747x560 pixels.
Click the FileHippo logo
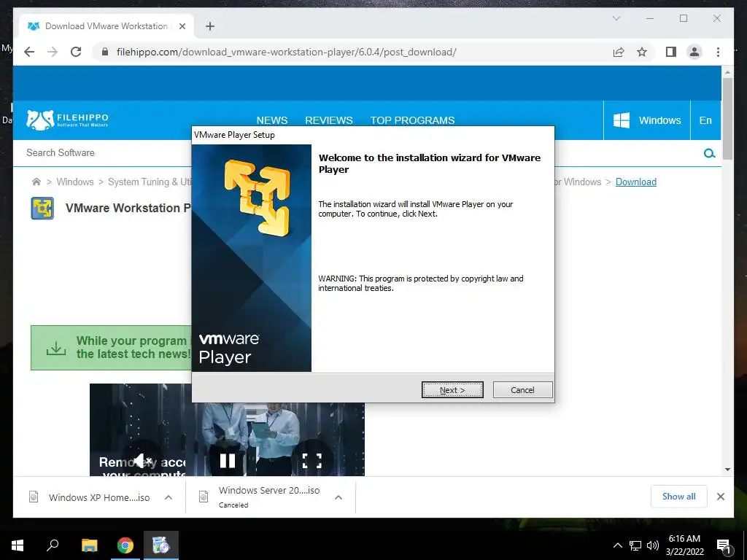pos(67,120)
